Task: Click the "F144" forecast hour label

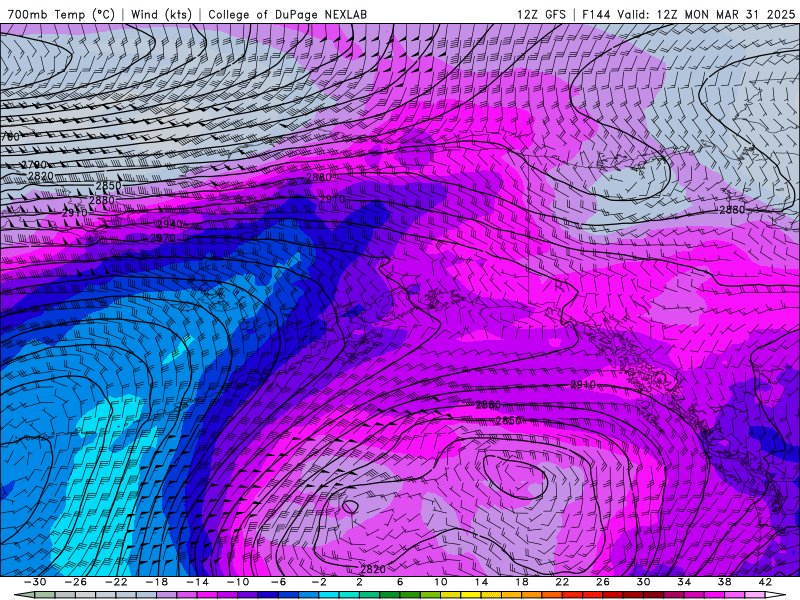Action: [595, 14]
